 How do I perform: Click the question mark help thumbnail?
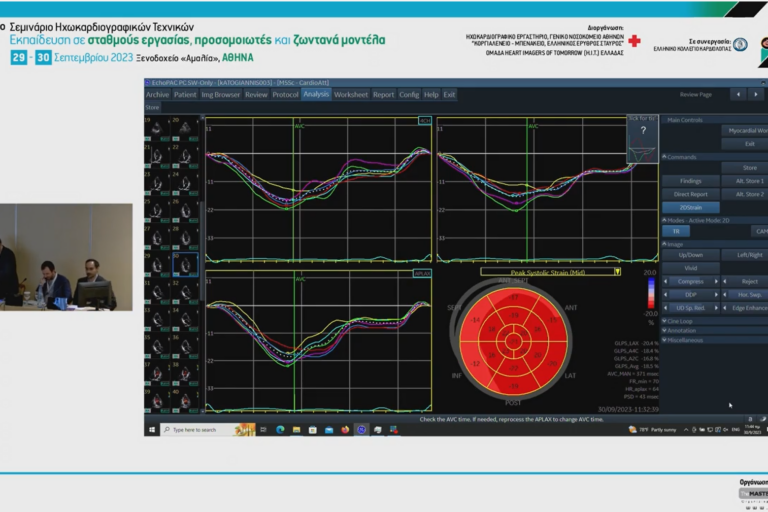click(642, 130)
